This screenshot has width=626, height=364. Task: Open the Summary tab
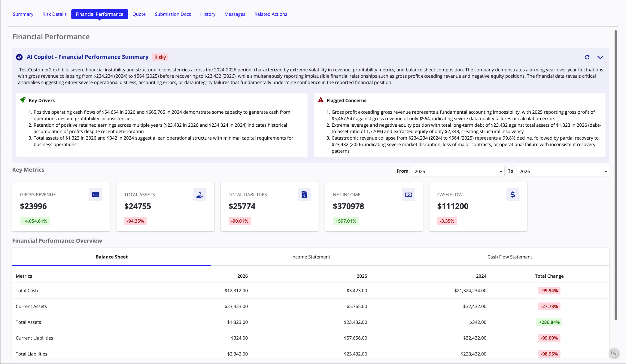pyautogui.click(x=23, y=14)
